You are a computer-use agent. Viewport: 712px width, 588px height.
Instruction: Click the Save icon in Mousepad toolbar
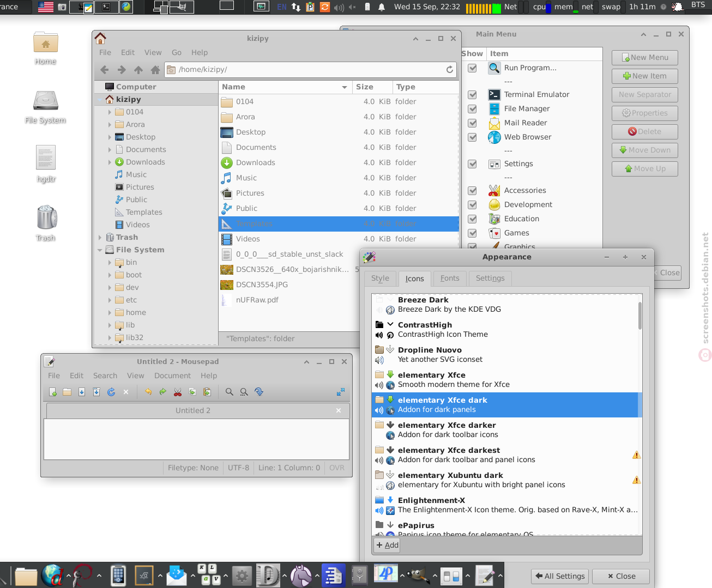[x=82, y=392]
